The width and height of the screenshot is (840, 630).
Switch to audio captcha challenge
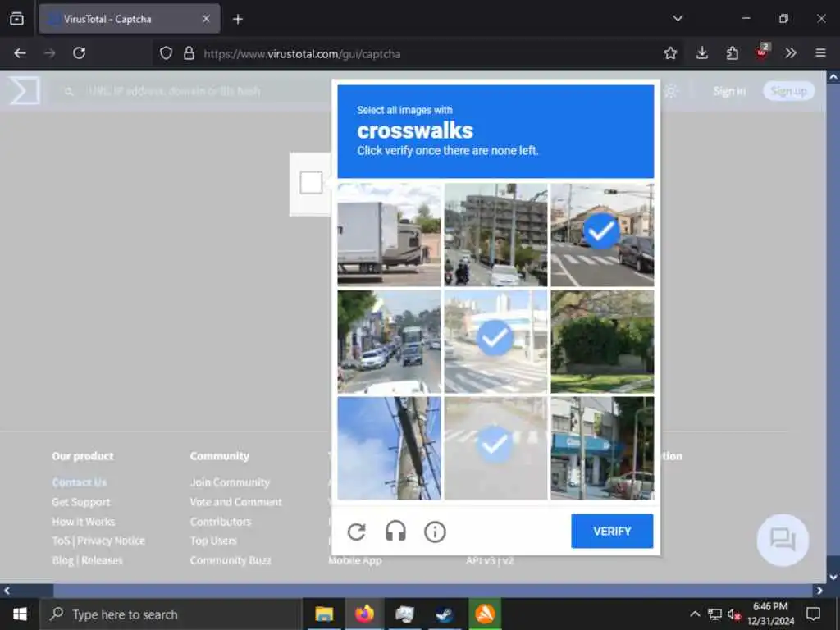coord(395,532)
